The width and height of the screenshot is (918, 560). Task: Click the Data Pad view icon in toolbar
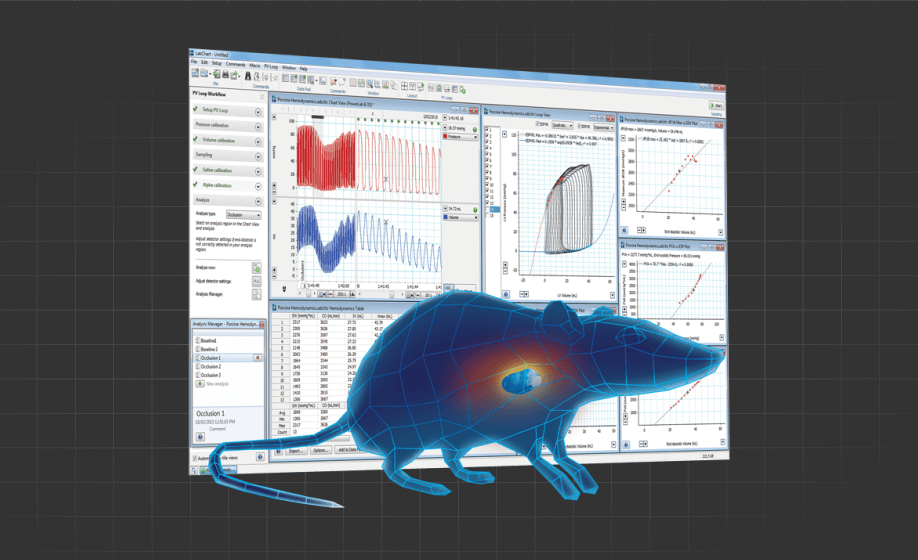point(286,78)
